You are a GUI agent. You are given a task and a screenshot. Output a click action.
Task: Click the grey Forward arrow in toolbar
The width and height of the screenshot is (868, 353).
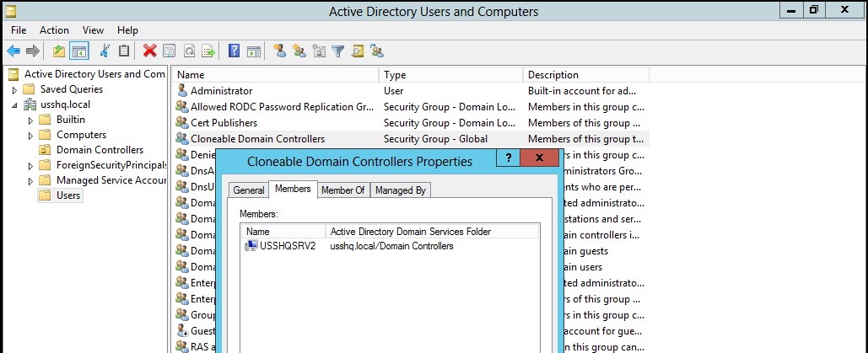33,51
